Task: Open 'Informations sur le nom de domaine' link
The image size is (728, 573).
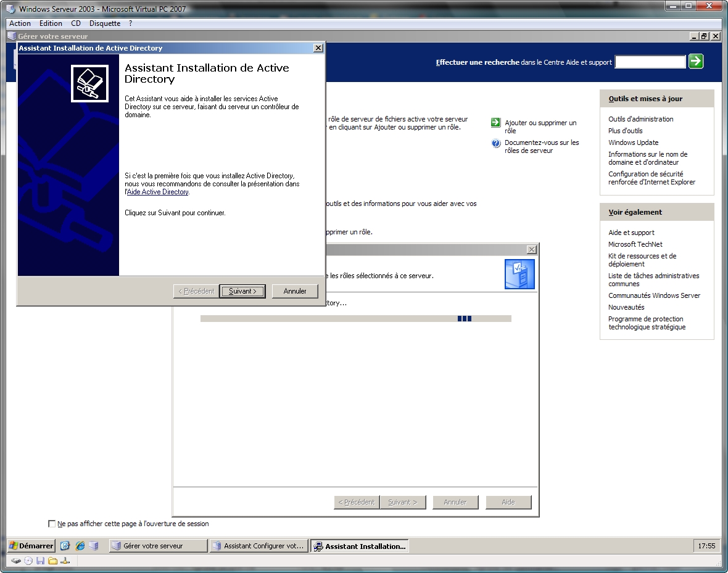Action: (648, 158)
